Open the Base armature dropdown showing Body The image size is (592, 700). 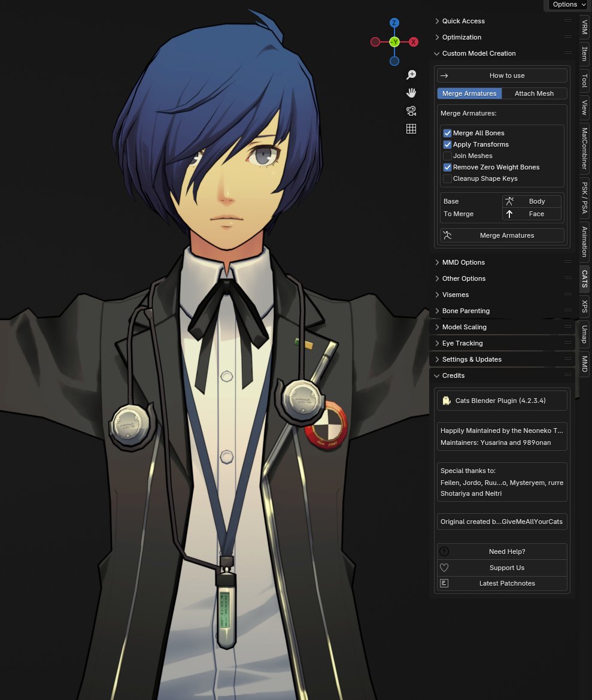point(532,201)
